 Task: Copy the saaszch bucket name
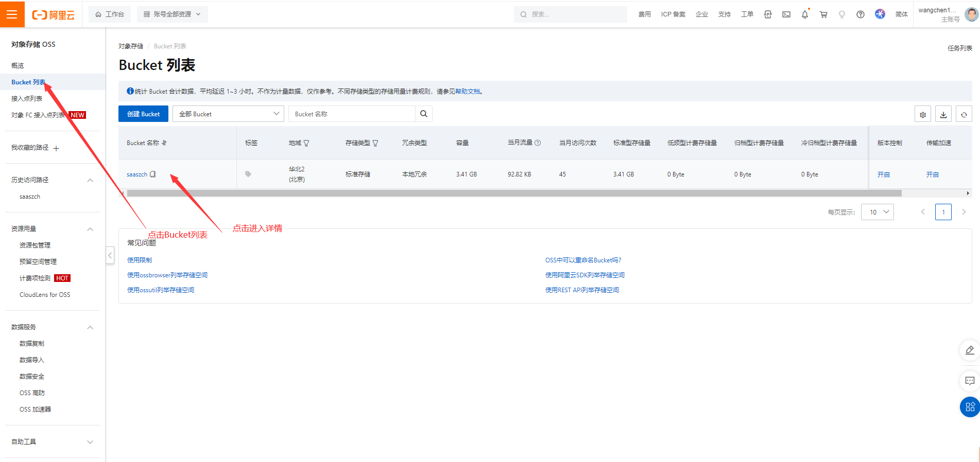[153, 174]
